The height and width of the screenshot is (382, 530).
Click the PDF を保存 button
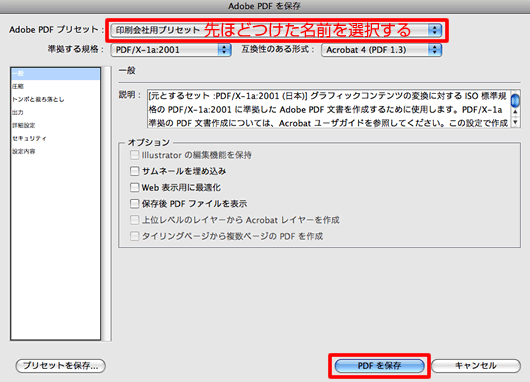[x=379, y=366]
